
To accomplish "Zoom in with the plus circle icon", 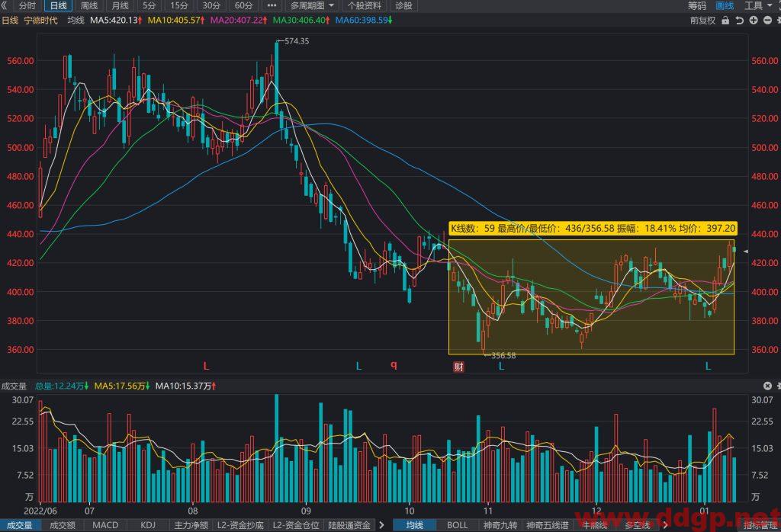I will click(x=754, y=21).
